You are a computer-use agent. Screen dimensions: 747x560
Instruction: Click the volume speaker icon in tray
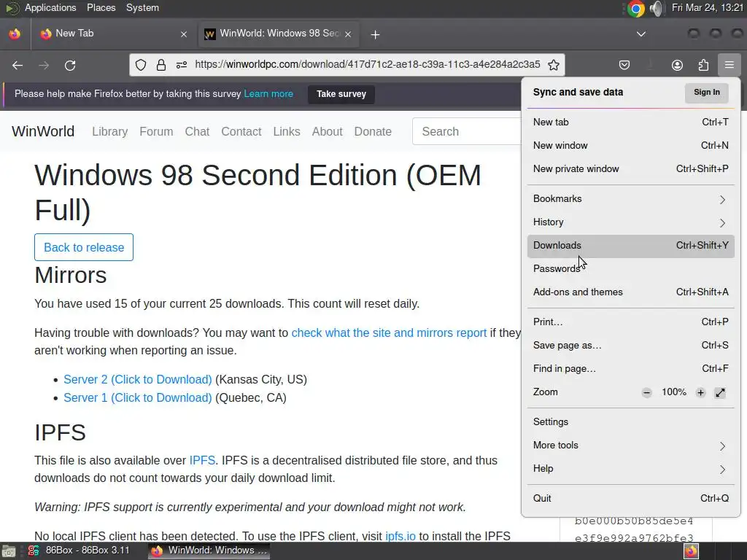[657, 8]
